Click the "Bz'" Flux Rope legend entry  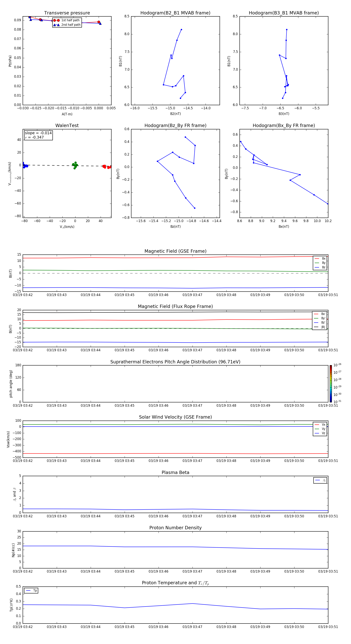(x=320, y=323)
